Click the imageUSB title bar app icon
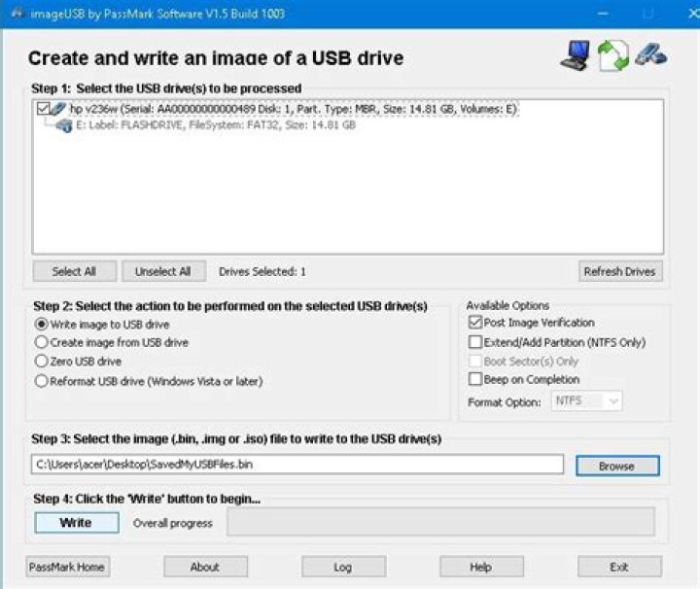The image size is (700, 589). pyautogui.click(x=17, y=14)
